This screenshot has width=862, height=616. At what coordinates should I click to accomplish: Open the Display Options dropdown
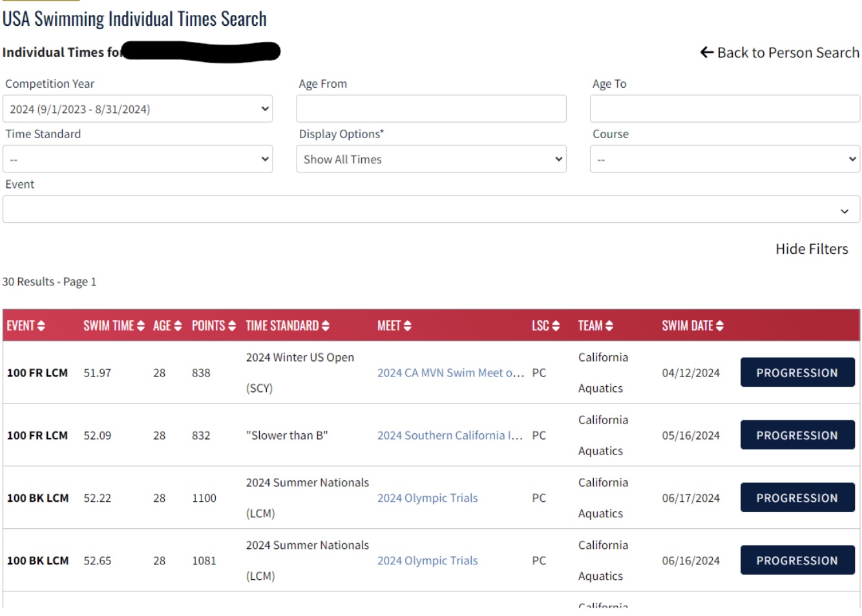tap(432, 159)
